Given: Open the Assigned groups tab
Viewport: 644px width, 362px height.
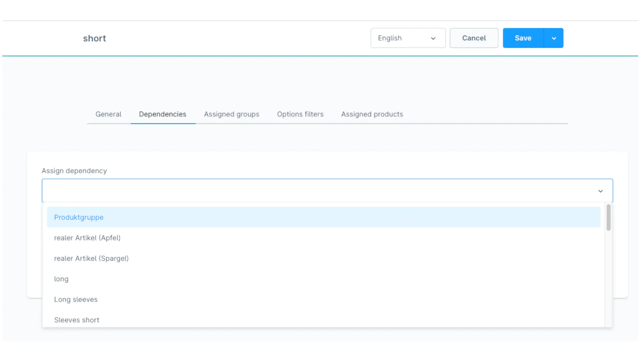Looking at the screenshot, I should coord(231,114).
